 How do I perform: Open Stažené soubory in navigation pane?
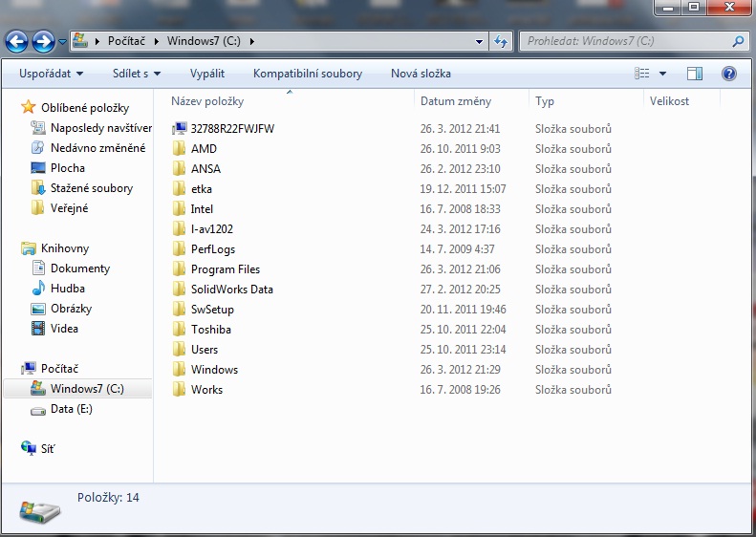tap(92, 188)
